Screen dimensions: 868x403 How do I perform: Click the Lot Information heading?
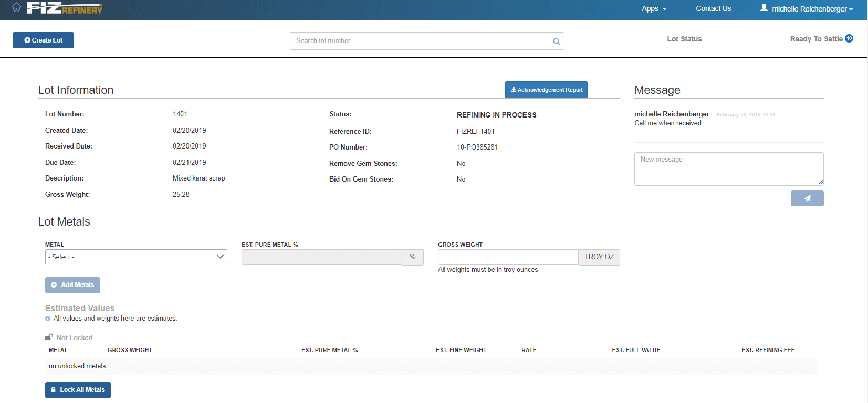point(76,90)
